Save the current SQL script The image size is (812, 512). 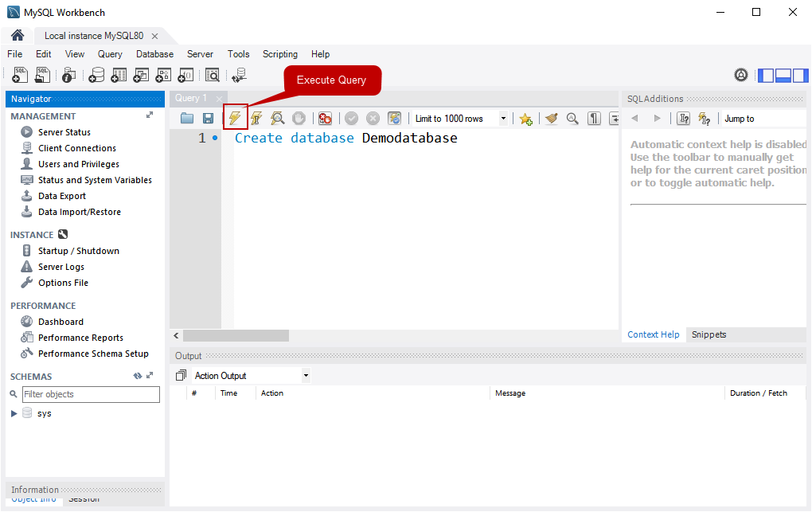pyautogui.click(x=209, y=117)
